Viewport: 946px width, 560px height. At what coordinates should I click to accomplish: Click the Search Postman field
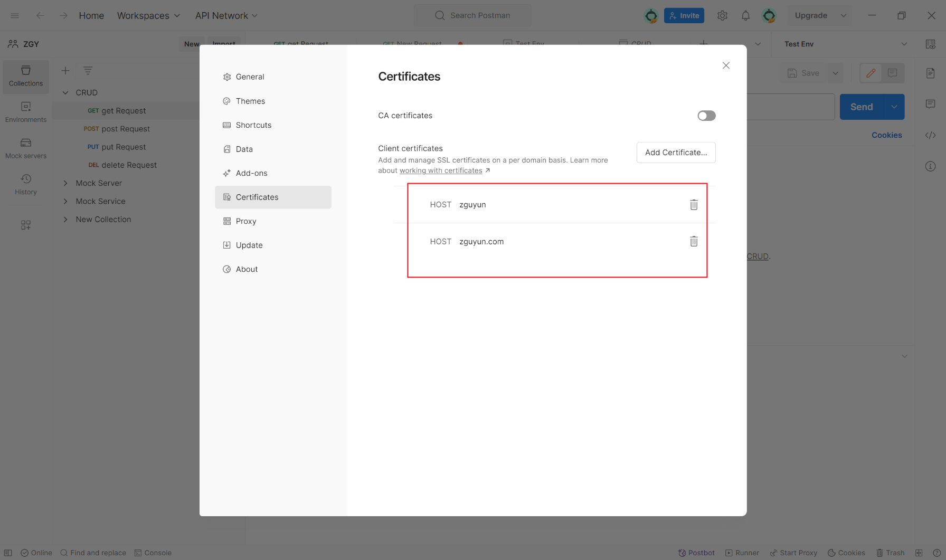472,15
